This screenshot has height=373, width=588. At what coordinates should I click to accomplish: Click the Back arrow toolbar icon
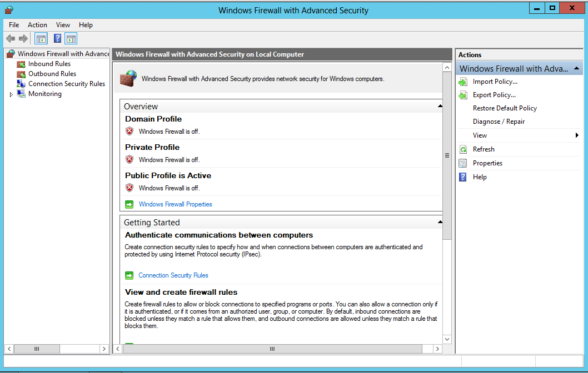click(11, 38)
